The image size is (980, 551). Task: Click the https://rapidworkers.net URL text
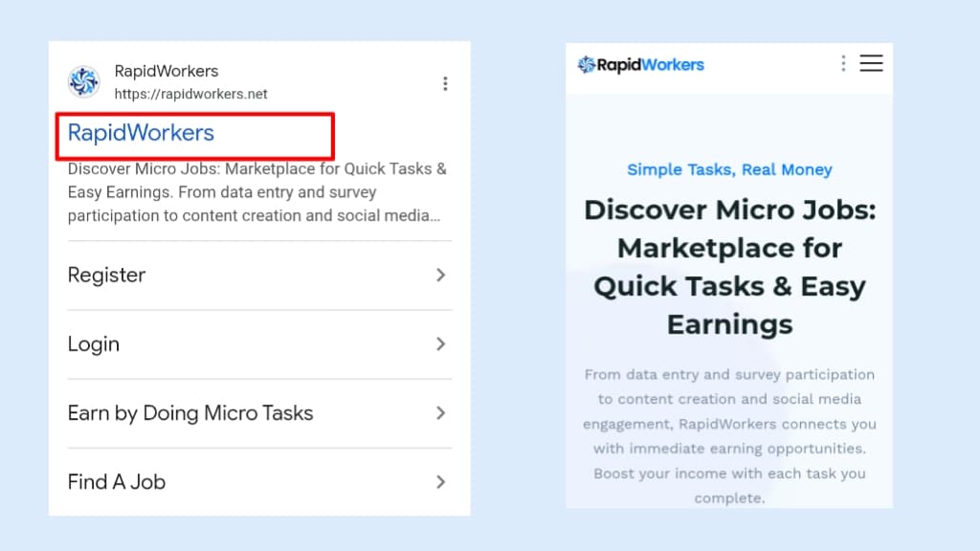click(190, 94)
